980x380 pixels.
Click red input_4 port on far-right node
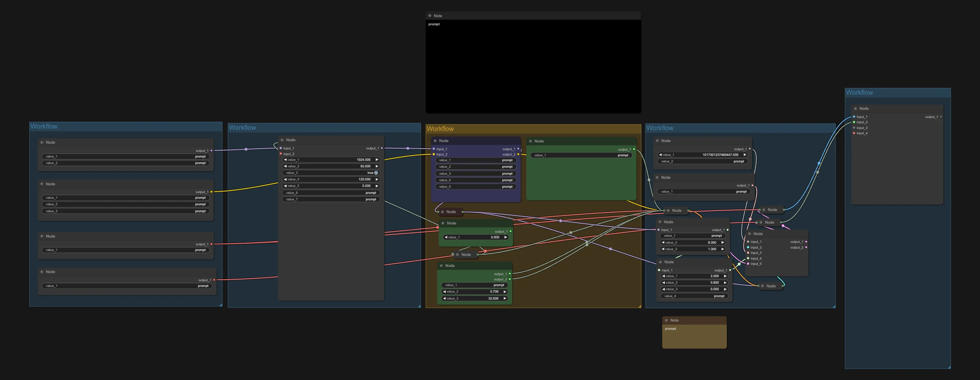click(x=854, y=133)
